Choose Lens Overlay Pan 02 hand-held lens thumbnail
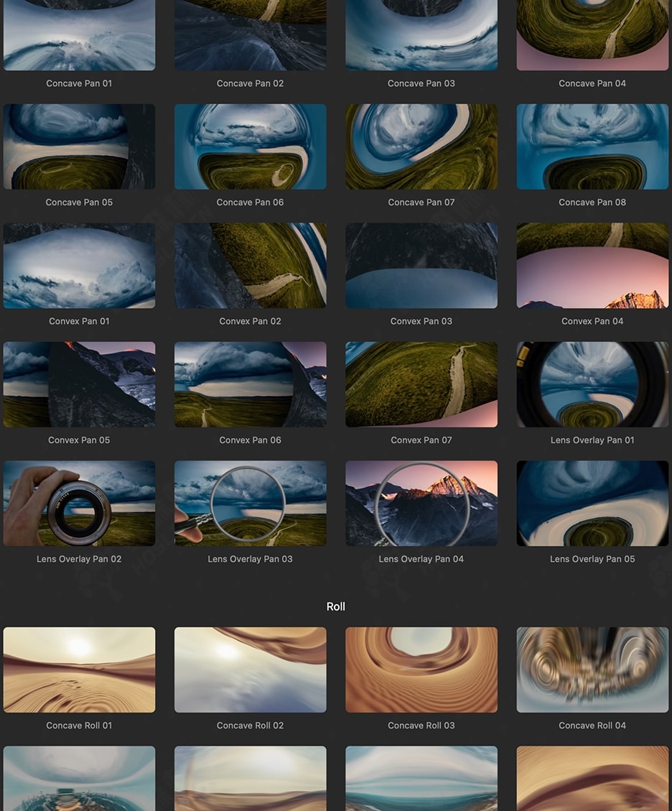Screen dimensions: 672x811 [x=79, y=504]
